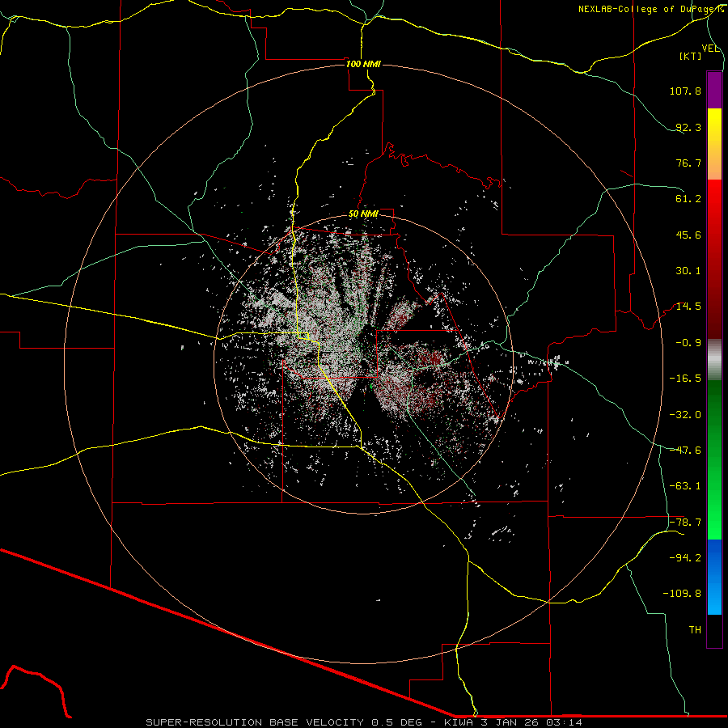728x728 pixels.
Task: Click the -63.1 velocity scale value
Action: (685, 486)
